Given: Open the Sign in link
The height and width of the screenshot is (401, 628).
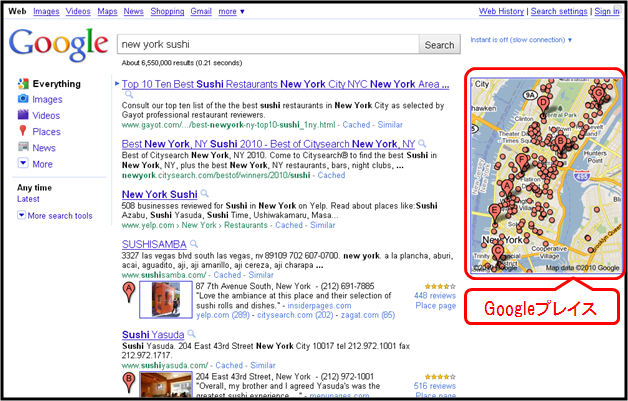Looking at the screenshot, I should click(607, 11).
